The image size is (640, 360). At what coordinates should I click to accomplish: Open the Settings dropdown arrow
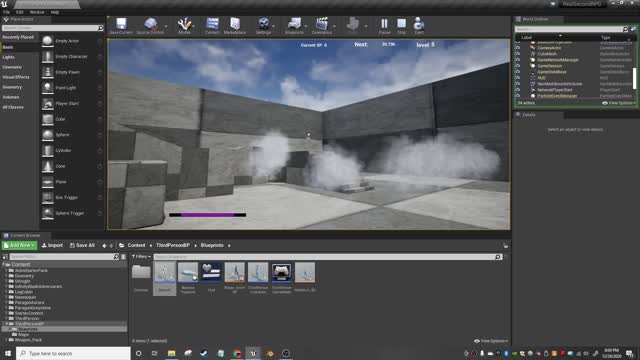(273, 26)
